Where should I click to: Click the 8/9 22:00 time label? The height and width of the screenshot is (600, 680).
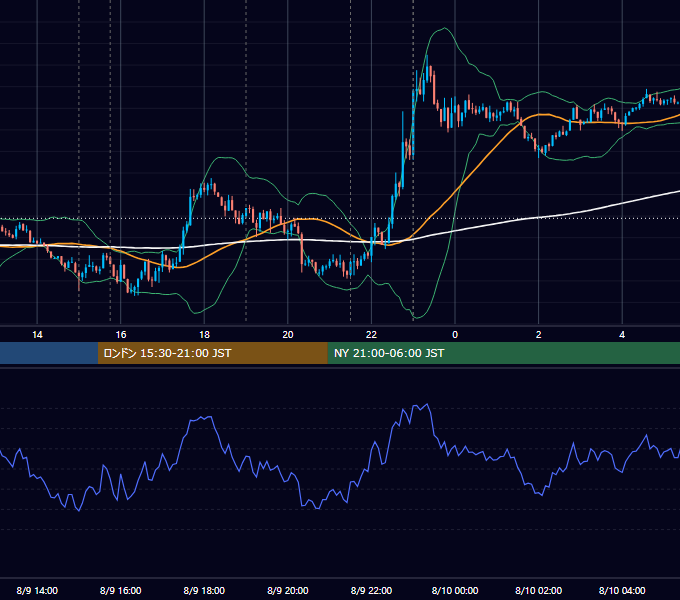click(372, 590)
